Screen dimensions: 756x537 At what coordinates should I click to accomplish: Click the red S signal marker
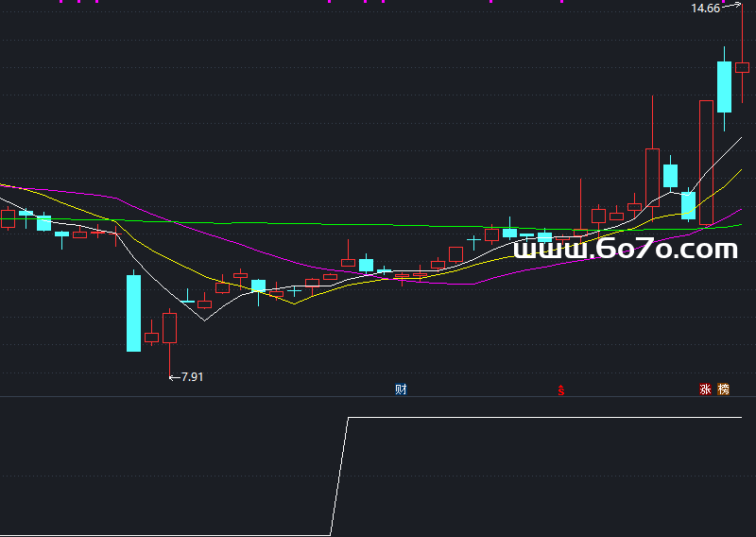click(560, 390)
